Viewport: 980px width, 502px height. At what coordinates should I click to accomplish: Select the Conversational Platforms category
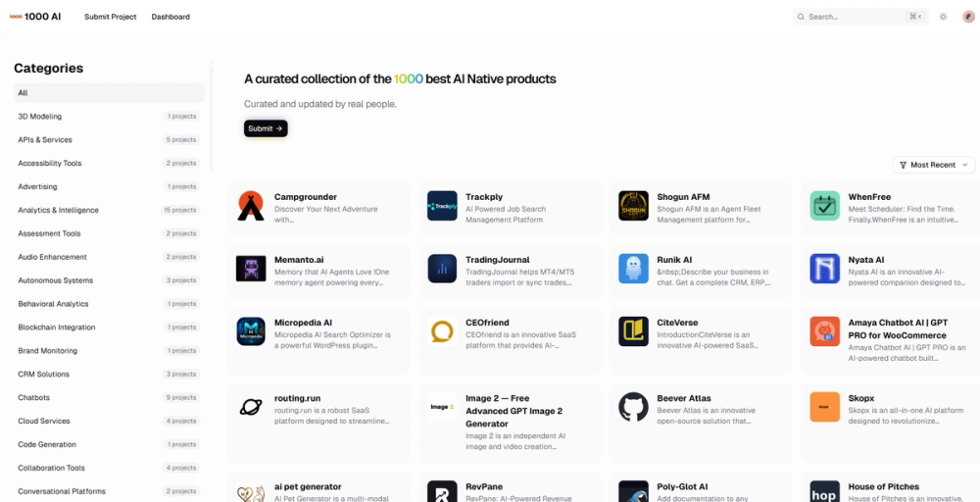pyautogui.click(x=109, y=491)
